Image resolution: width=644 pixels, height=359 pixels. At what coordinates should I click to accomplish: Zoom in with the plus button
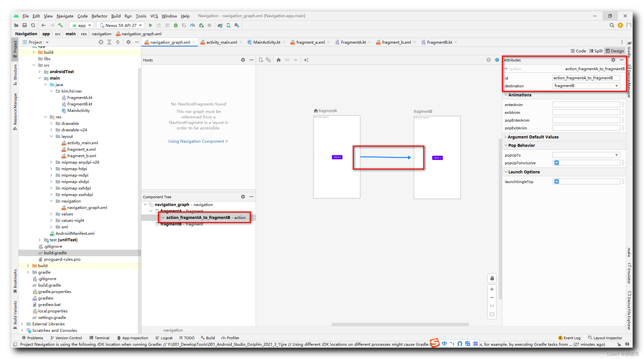(492, 289)
